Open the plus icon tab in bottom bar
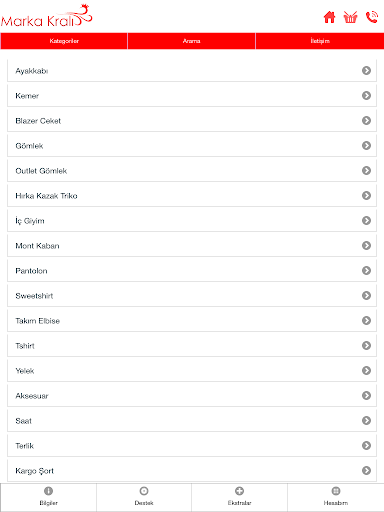The image size is (384, 512). coord(239,491)
